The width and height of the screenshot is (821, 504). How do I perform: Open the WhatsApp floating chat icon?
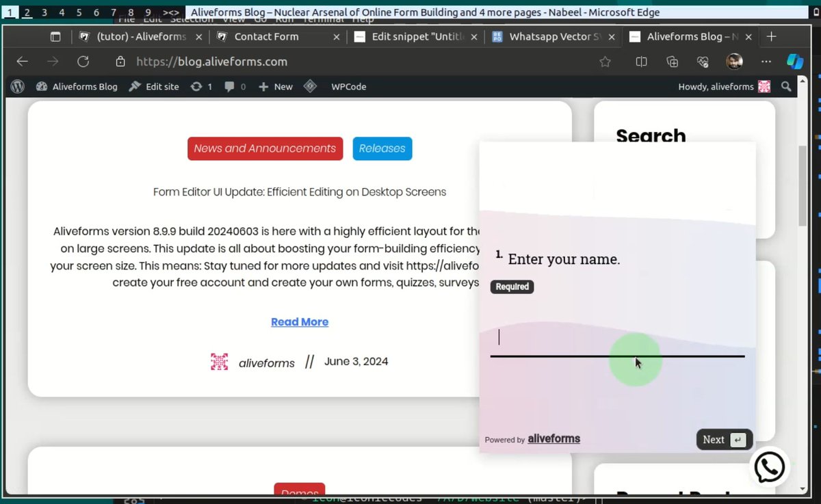[770, 467]
